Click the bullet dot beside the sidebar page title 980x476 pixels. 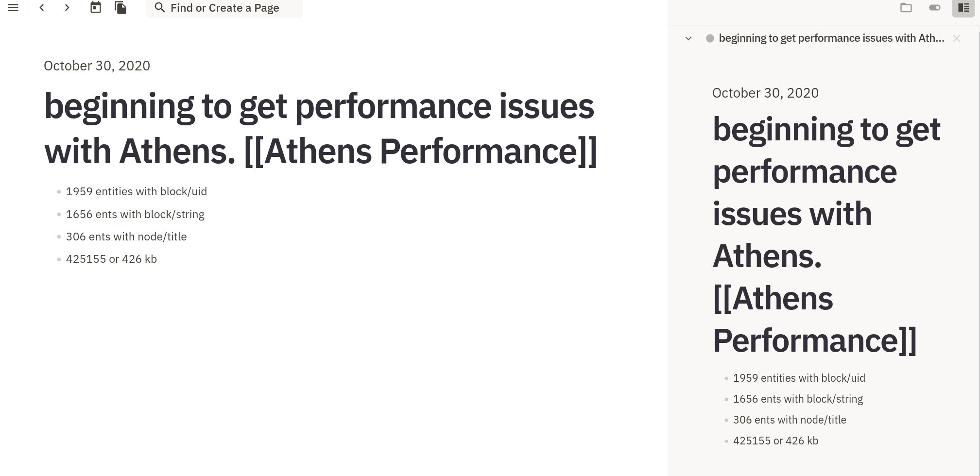(709, 37)
